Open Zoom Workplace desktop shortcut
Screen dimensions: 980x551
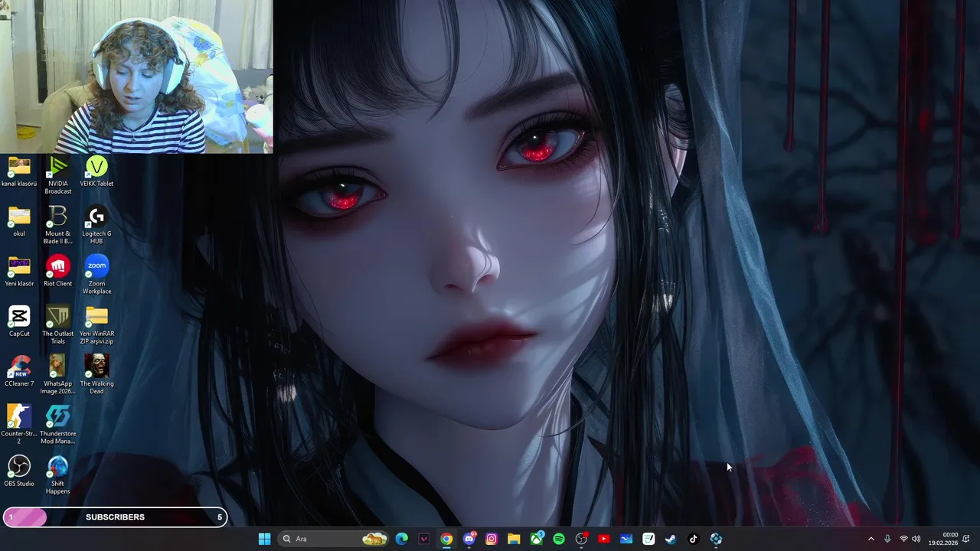tap(96, 275)
